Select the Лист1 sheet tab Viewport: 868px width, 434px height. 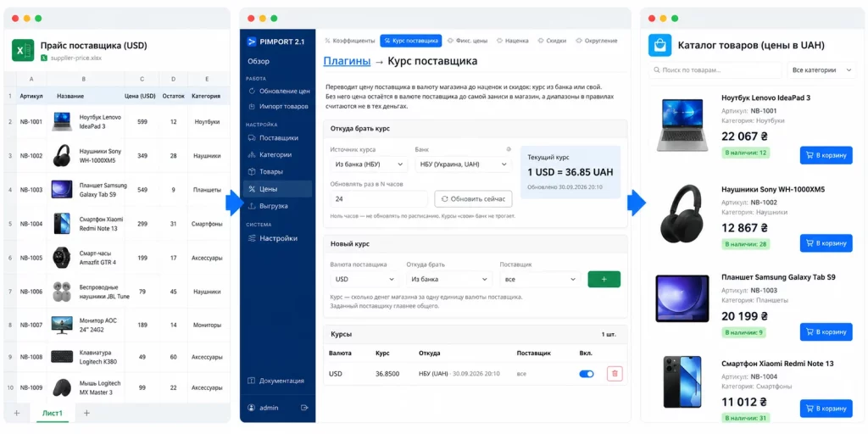(x=53, y=413)
